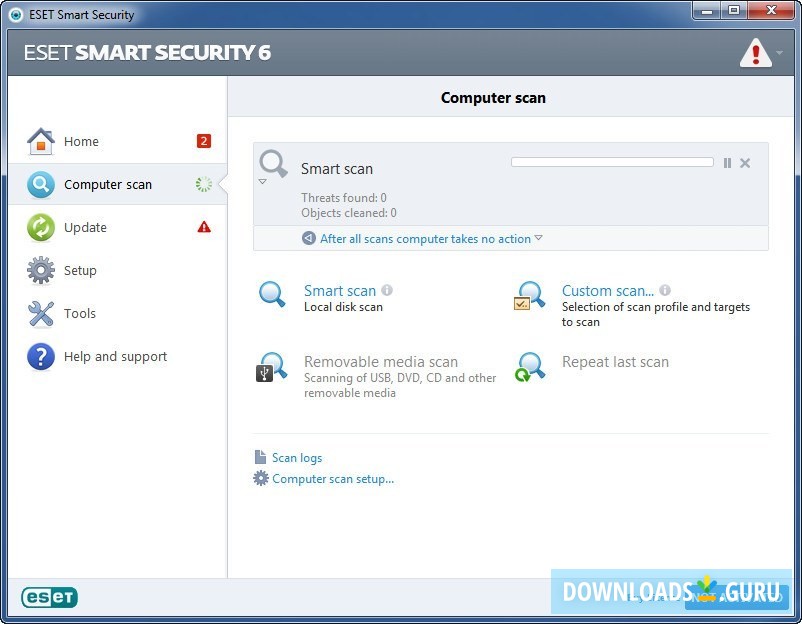Expand the running Smart scan details triangle
The height and width of the screenshot is (624, 802).
point(262,182)
